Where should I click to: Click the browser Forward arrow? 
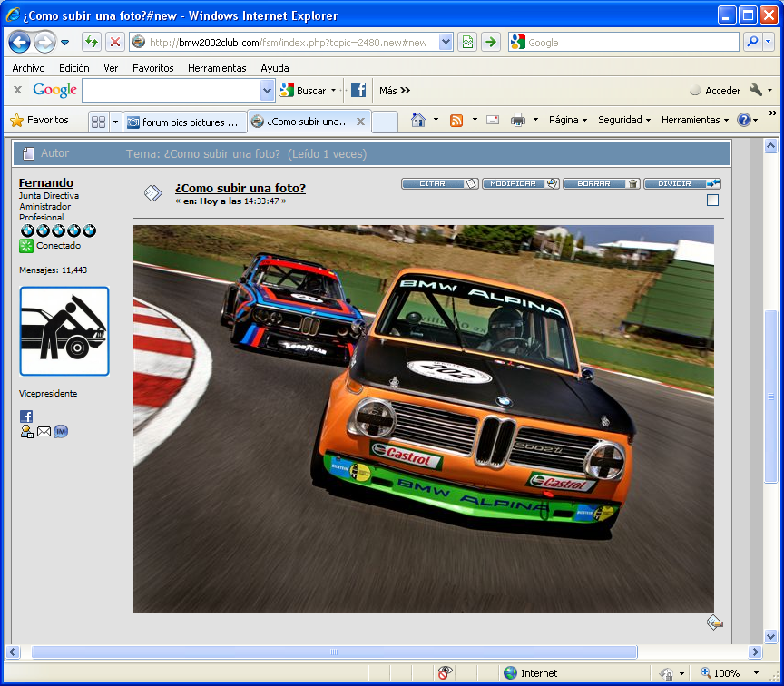[45, 43]
